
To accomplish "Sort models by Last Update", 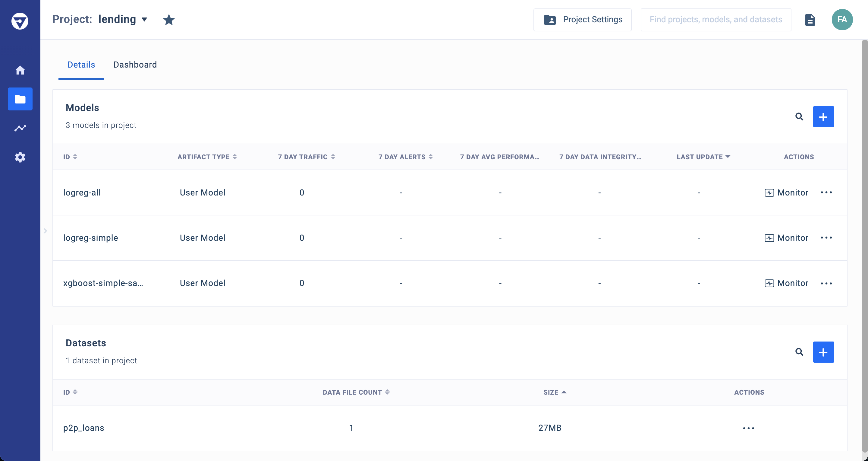I will (703, 157).
